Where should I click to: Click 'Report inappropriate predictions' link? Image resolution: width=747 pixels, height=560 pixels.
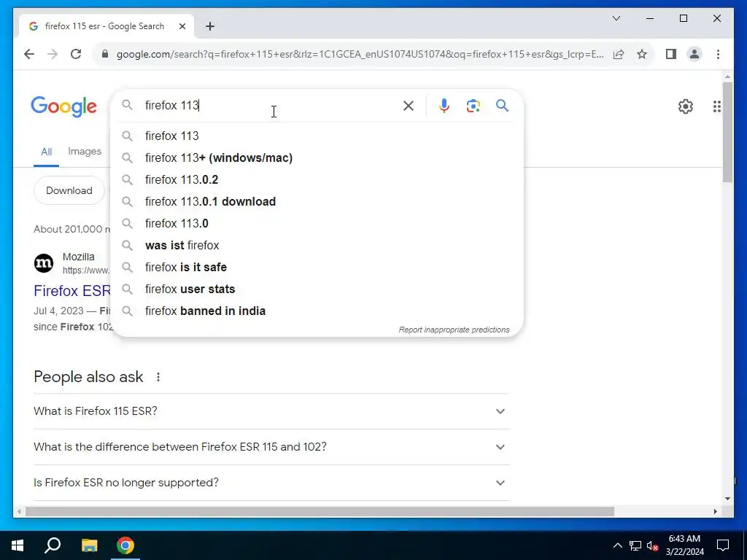(x=454, y=330)
